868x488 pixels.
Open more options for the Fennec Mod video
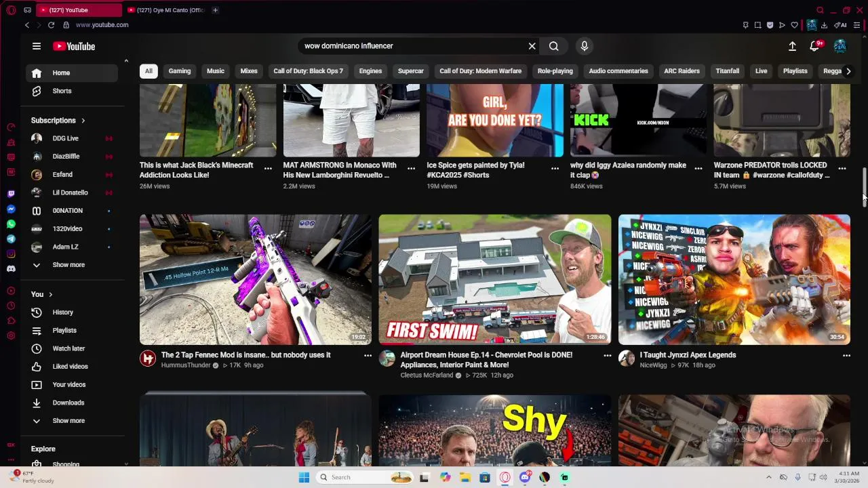(x=368, y=355)
